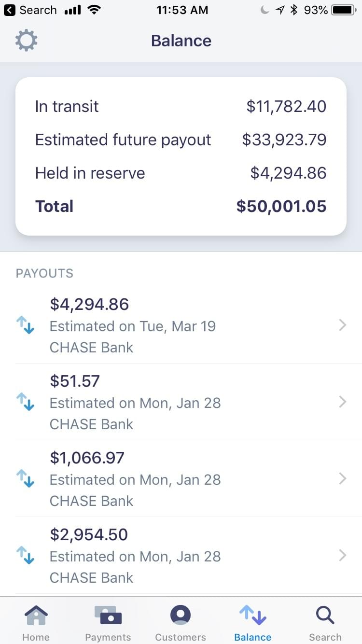Tap the transfer arrows icon beside $51.57
Image resolution: width=362 pixels, height=644 pixels.
click(x=26, y=402)
